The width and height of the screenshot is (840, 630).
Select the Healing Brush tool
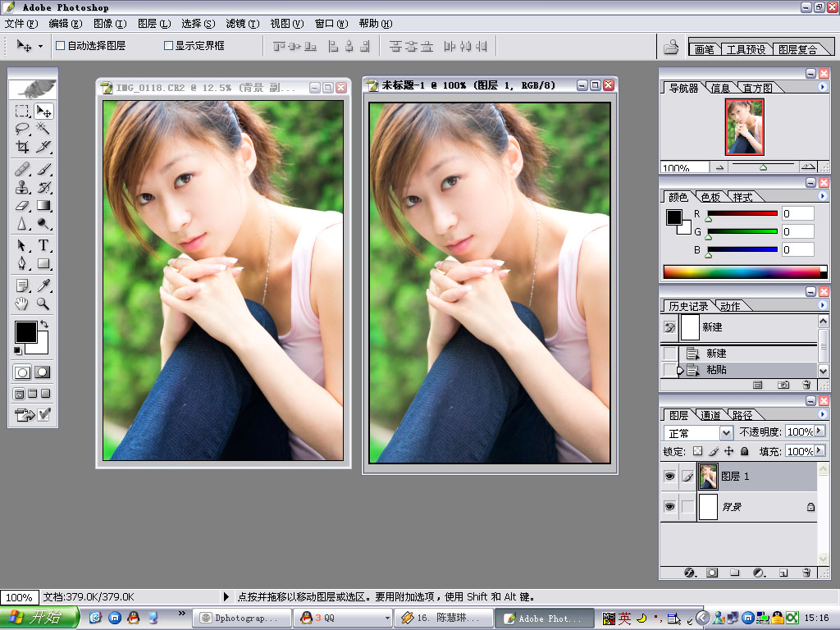[22, 169]
